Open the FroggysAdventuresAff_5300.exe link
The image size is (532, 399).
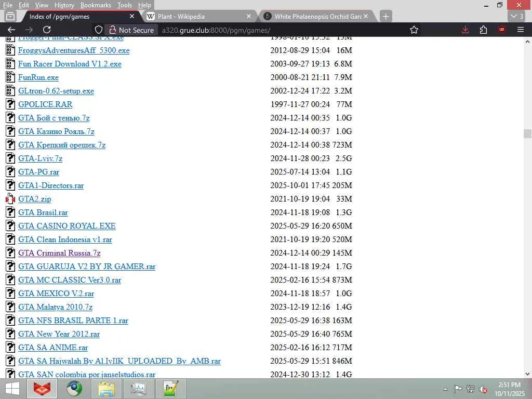click(x=74, y=50)
